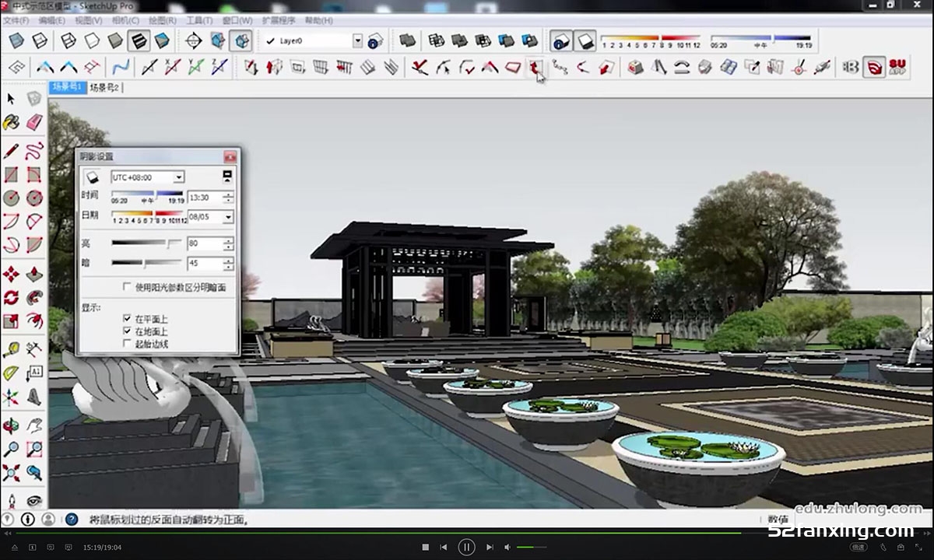The height and width of the screenshot is (560, 934).
Task: Adjust the 亮 light slider
Action: click(x=146, y=243)
